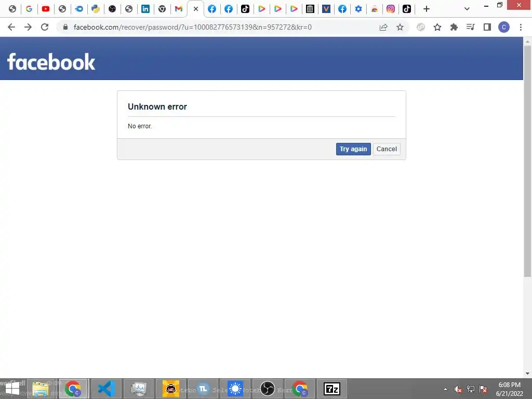Click scrollbar down arrow

pyautogui.click(x=527, y=374)
